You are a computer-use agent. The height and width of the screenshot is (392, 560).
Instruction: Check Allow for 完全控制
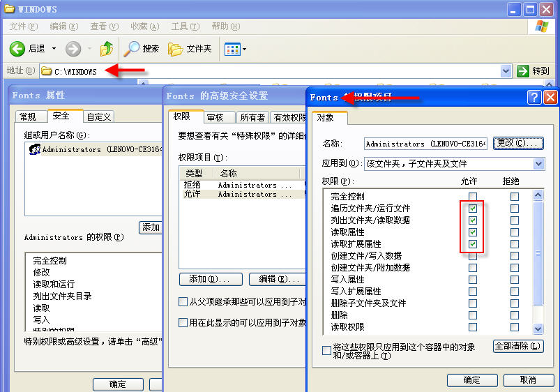point(473,197)
